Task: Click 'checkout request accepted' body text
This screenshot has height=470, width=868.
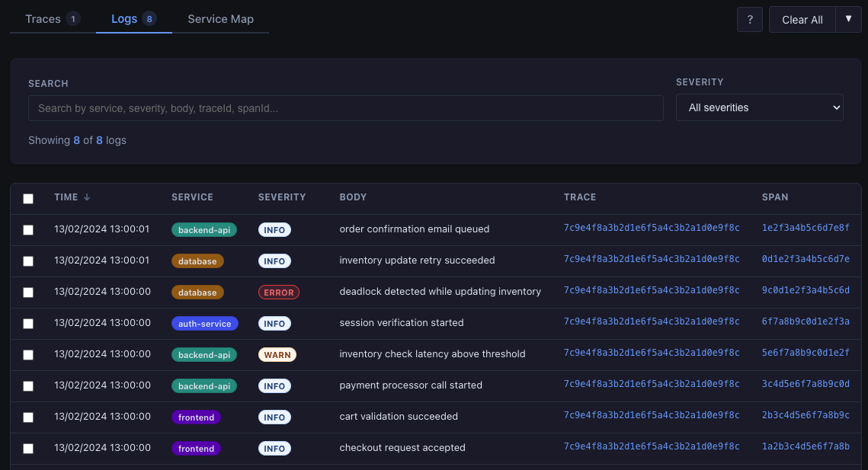Action: [402, 447]
